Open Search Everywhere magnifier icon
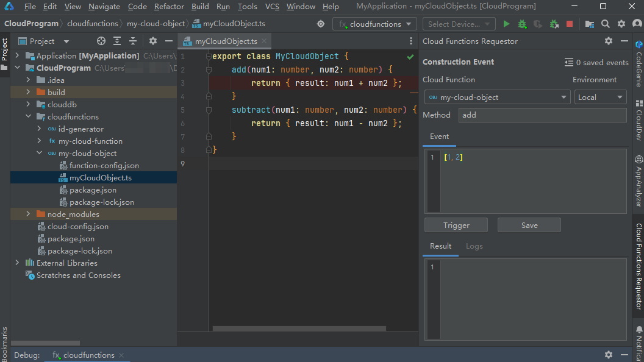 click(x=605, y=24)
